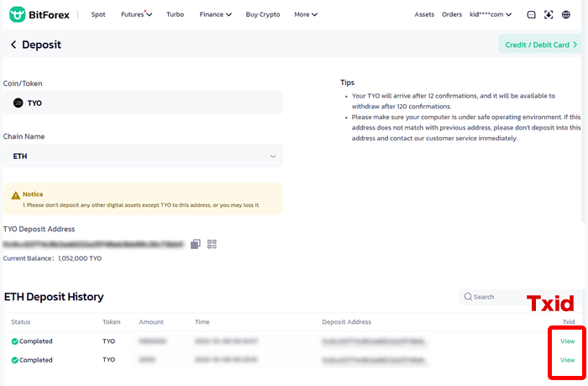
Task: Click the Tips heading
Action: coord(347,82)
